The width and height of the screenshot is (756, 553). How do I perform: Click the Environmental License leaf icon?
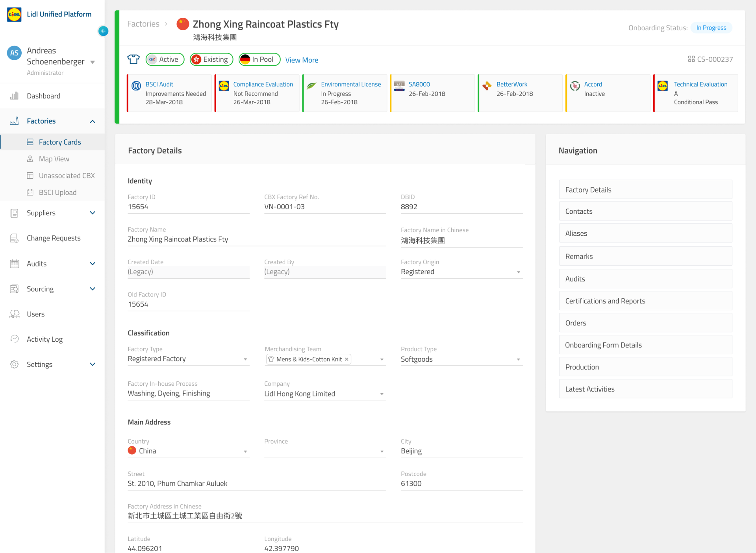point(311,85)
